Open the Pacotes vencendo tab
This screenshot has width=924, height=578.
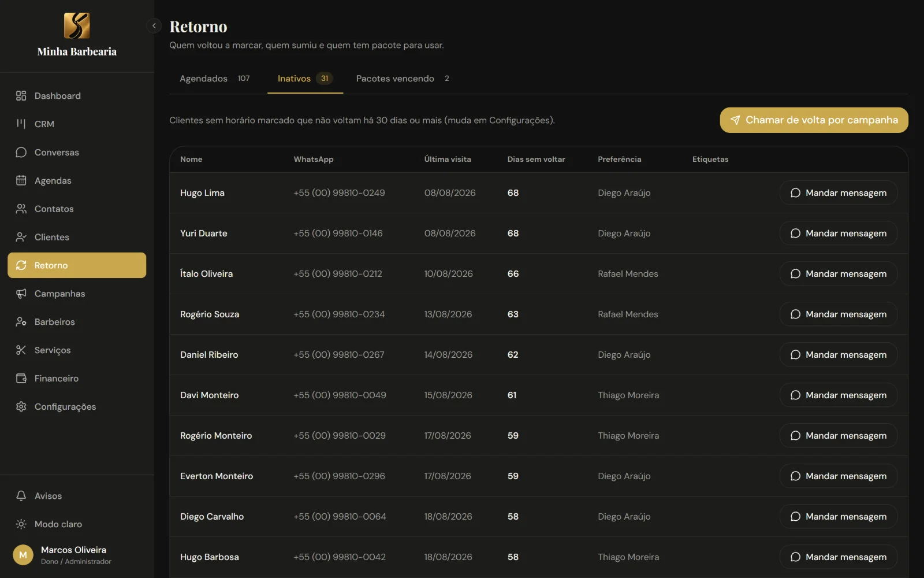(403, 79)
